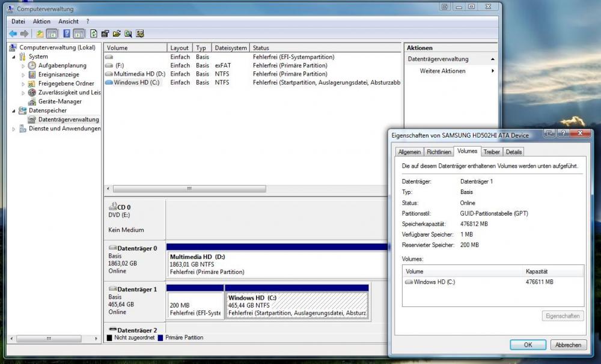
Task: Click the Up one level folder icon
Action: [40, 34]
